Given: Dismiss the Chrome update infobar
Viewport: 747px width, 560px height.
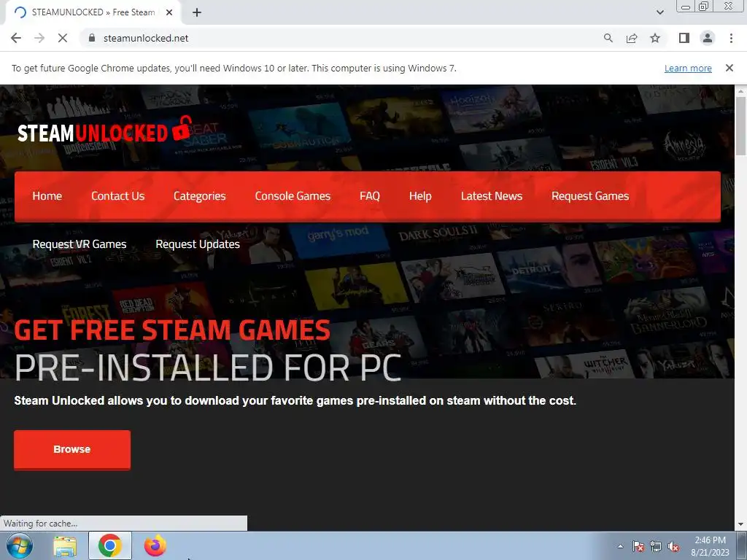Looking at the screenshot, I should coord(729,68).
